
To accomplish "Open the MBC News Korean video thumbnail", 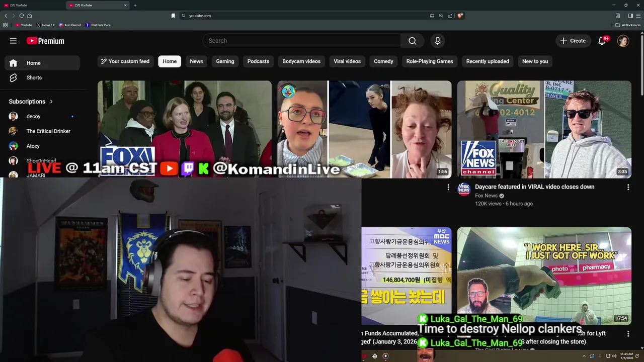I will [407, 276].
